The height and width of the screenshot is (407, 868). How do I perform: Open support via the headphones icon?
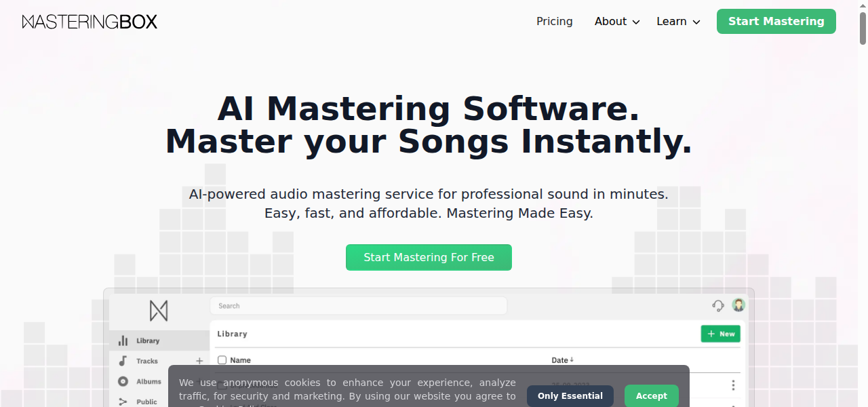(717, 306)
